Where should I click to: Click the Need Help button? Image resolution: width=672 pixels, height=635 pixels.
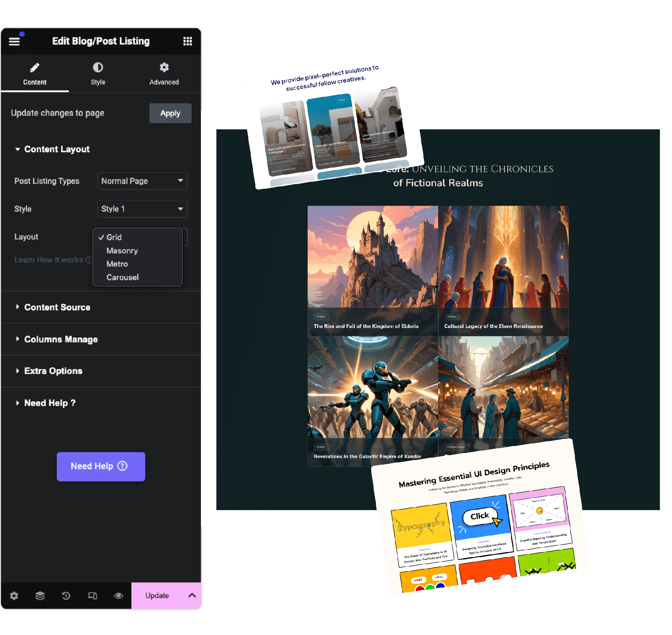click(x=100, y=467)
